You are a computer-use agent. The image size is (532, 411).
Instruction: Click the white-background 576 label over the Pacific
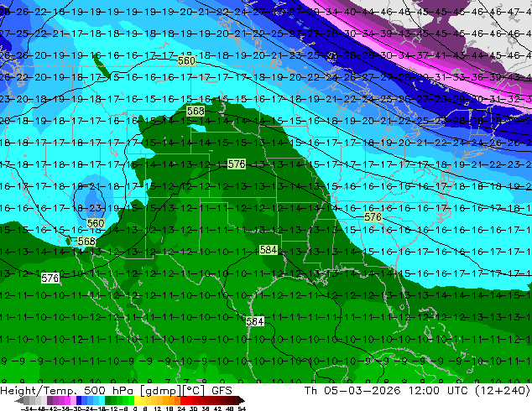pos(50,278)
